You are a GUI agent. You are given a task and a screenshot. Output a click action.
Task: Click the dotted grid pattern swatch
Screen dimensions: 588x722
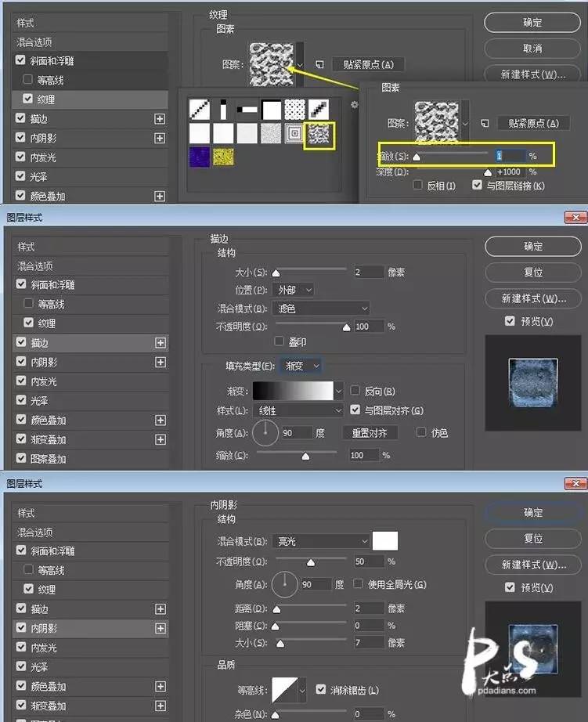(294, 110)
